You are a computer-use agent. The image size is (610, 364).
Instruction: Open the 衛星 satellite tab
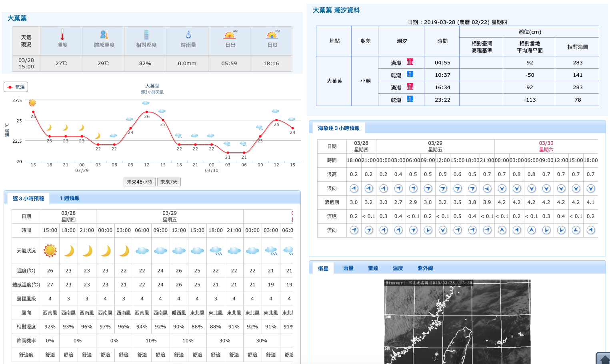(x=323, y=268)
